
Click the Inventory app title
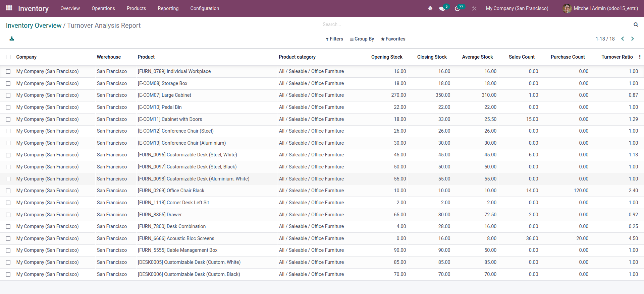33,8
